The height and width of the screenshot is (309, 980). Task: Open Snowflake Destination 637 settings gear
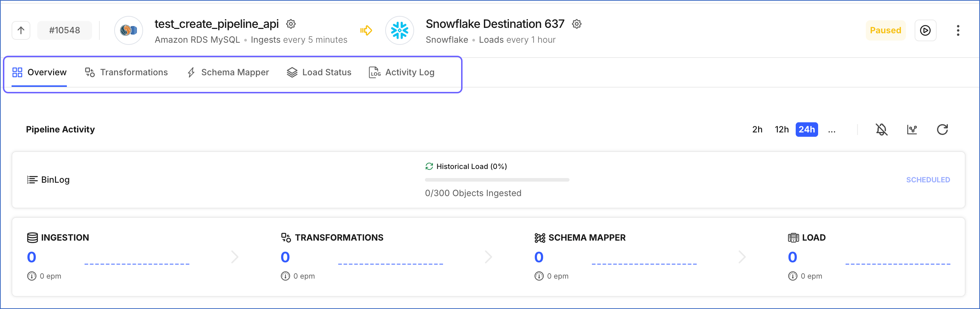(577, 24)
